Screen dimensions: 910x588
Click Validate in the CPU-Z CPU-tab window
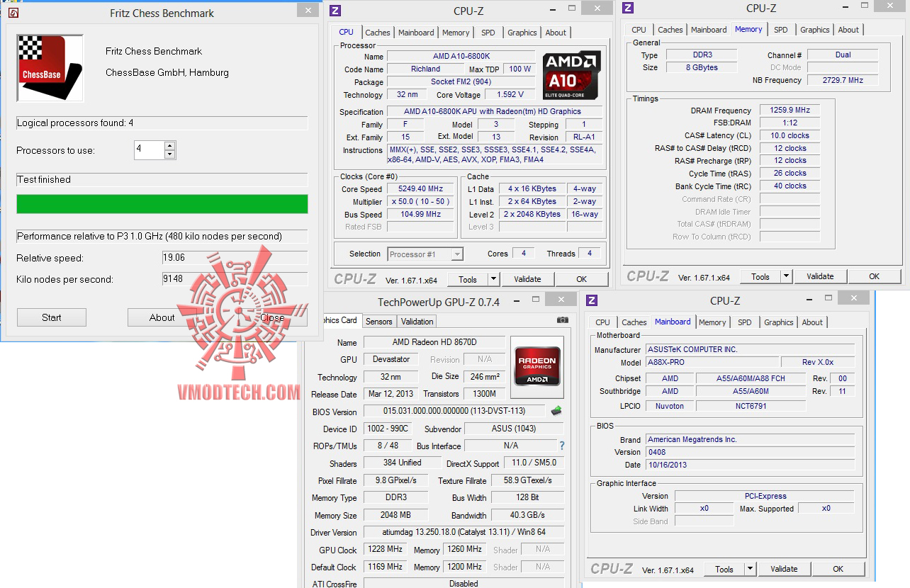click(x=527, y=279)
